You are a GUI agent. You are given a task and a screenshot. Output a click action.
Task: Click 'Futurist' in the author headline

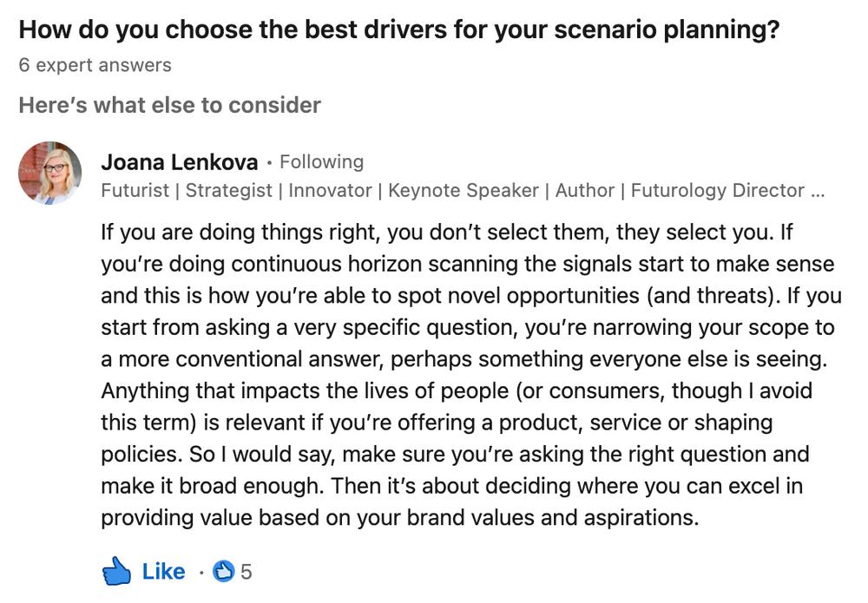point(135,190)
